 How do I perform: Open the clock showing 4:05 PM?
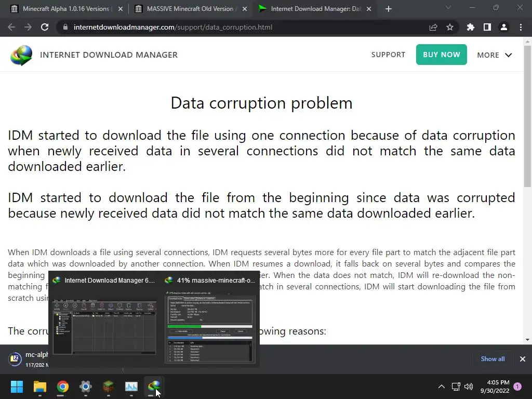pos(495,387)
